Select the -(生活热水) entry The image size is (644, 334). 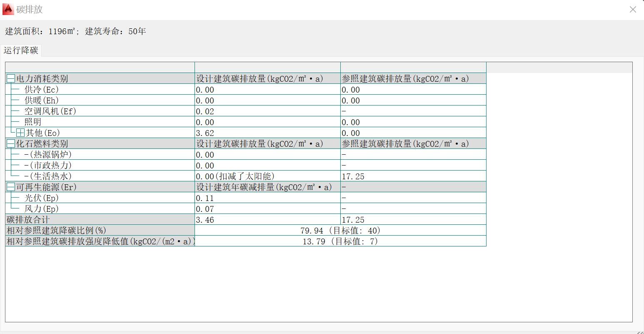pos(48,176)
